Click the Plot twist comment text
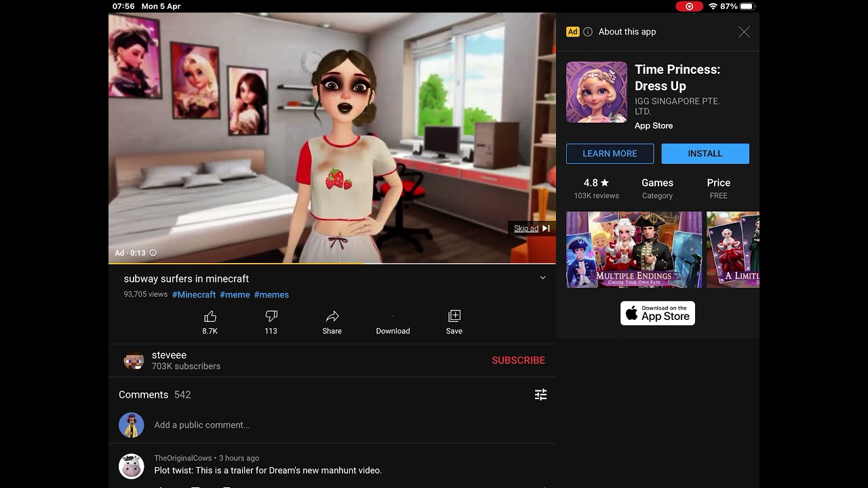Viewport: 868px width, 488px height. (268, 470)
